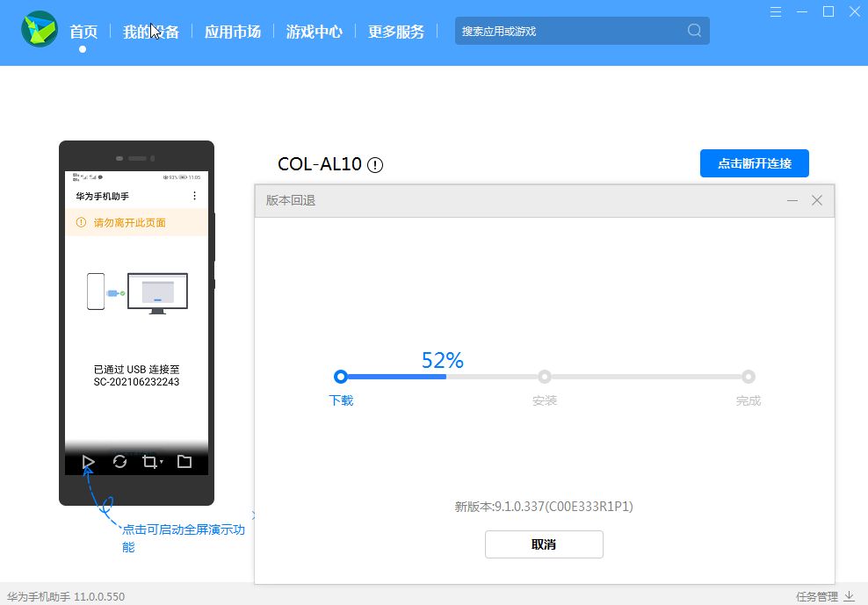Viewport: 868px width, 605px height.
Task: Click the USB connection illustration on phone
Action: (137, 293)
